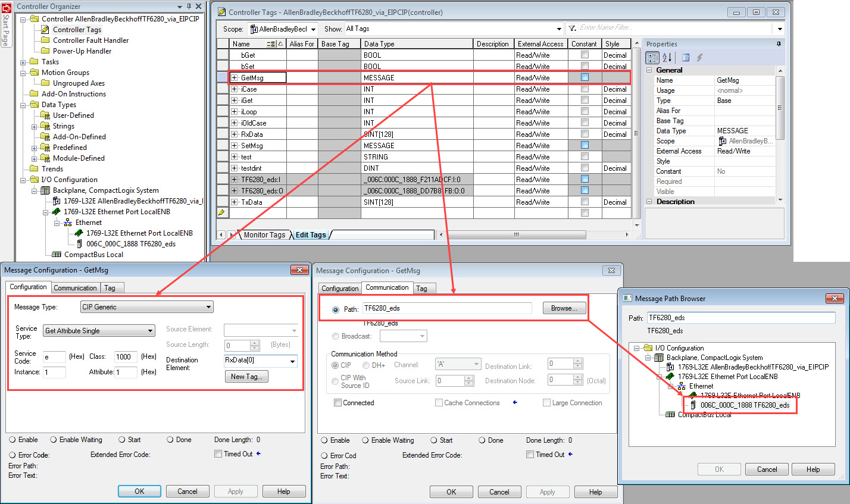
Task: Click the CompactBus Local icon in organizer
Action: click(57, 255)
